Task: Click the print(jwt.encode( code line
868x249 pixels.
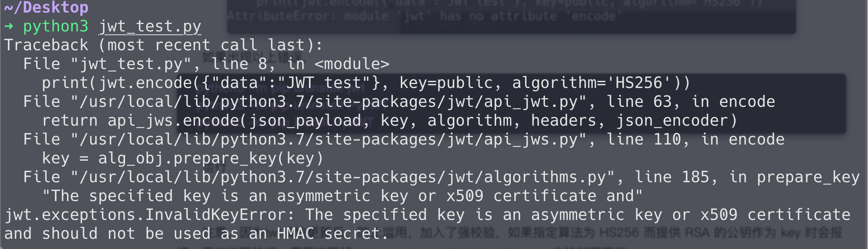Action: tap(366, 83)
